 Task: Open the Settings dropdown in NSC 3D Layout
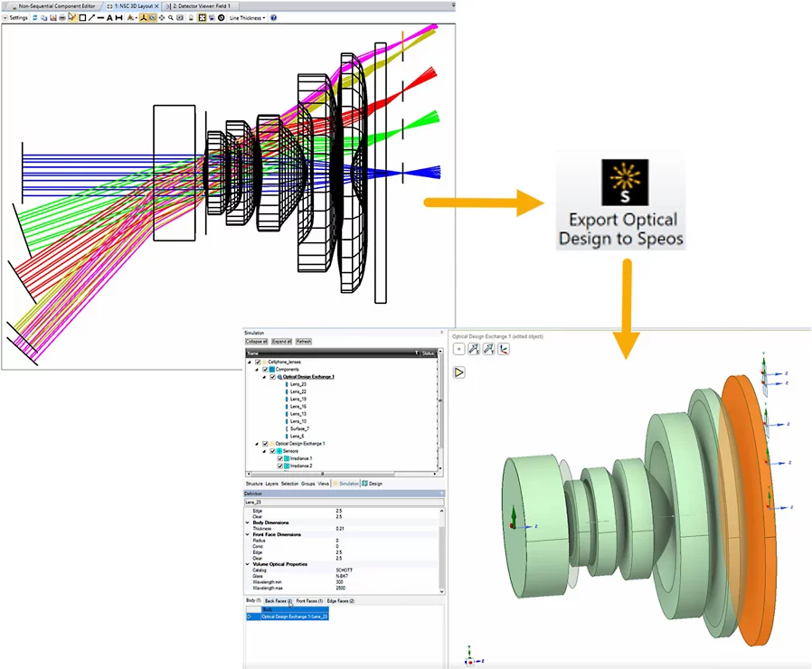15,17
